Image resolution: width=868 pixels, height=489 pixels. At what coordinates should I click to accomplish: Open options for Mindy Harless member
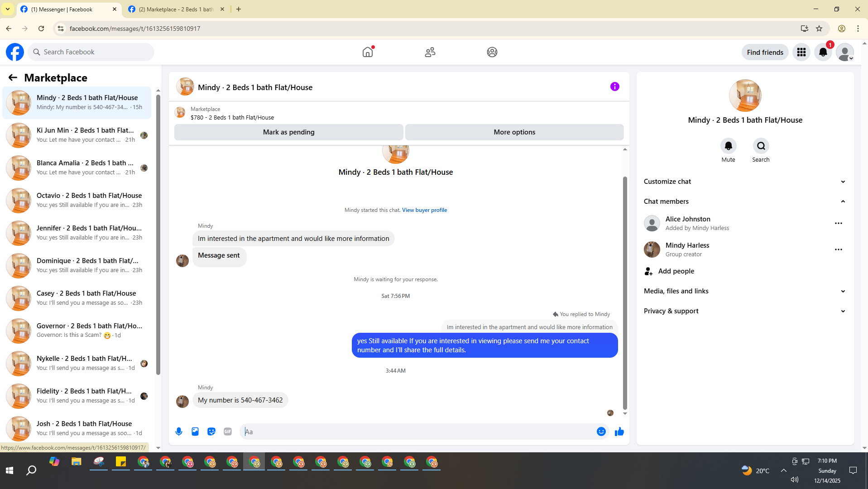click(x=839, y=249)
